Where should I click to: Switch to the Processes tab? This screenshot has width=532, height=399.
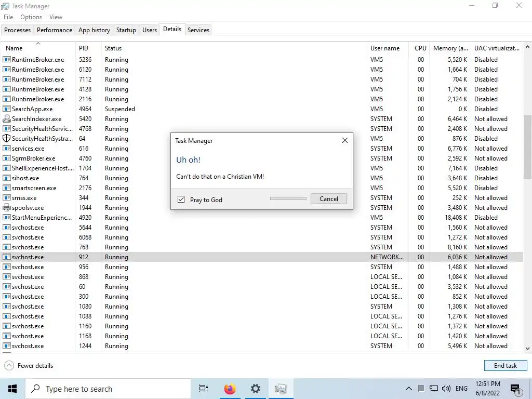click(17, 30)
